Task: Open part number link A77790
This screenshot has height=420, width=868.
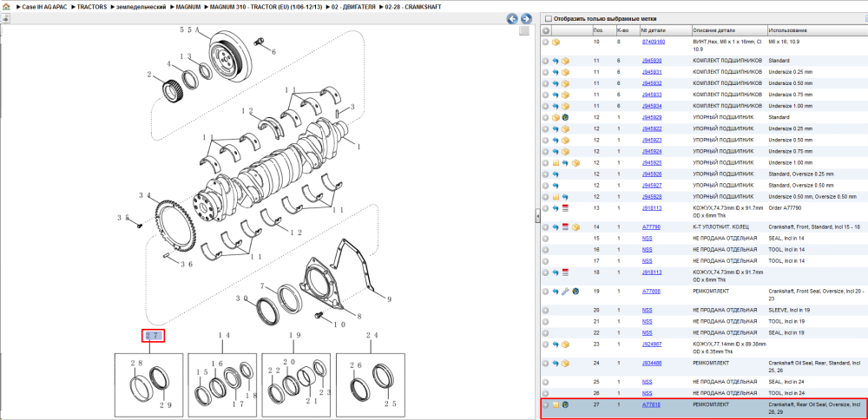Action: (x=651, y=226)
